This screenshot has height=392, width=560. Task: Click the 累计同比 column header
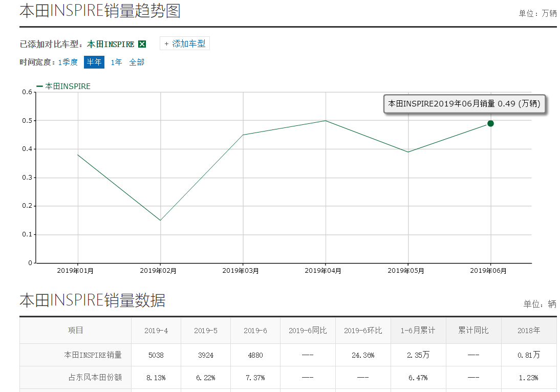coord(473,330)
